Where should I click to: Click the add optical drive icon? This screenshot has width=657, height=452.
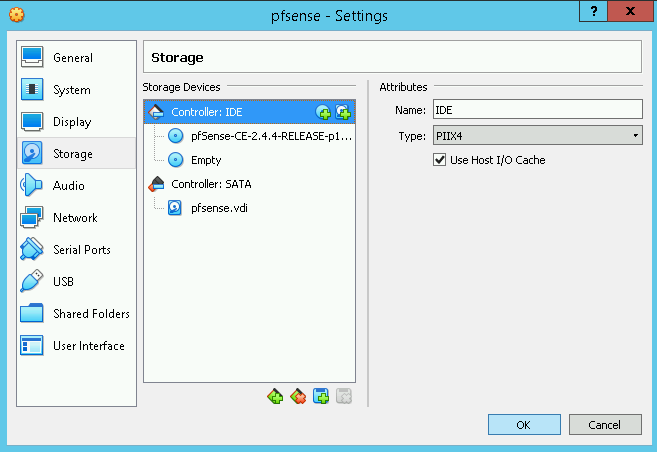click(x=323, y=112)
